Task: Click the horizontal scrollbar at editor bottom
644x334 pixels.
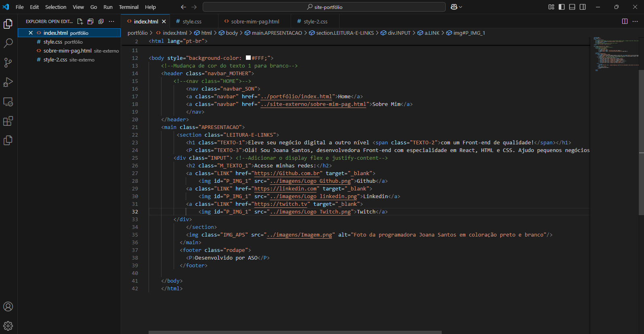Action: pos(295,332)
